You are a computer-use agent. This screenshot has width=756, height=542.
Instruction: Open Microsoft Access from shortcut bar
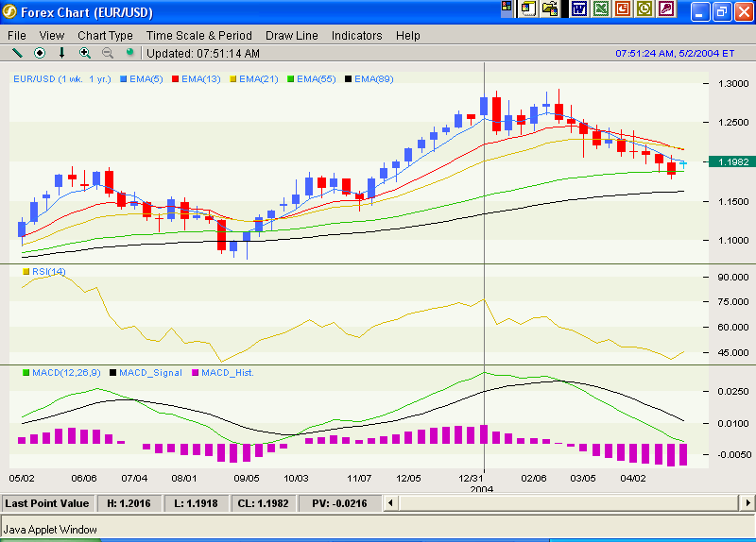click(x=667, y=8)
